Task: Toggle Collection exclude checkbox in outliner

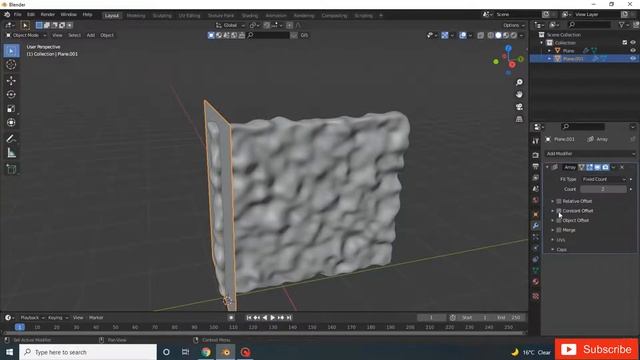Action: pos(625,42)
